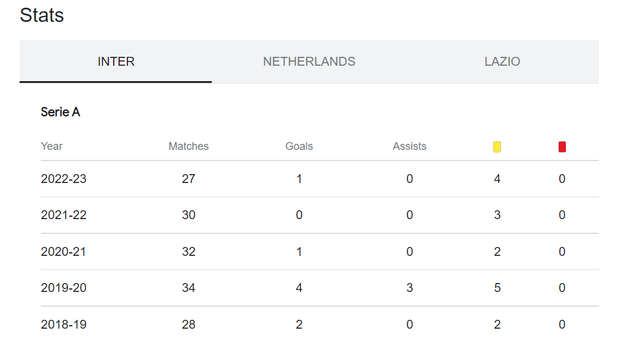
Task: Click the Year column header
Action: [52, 146]
